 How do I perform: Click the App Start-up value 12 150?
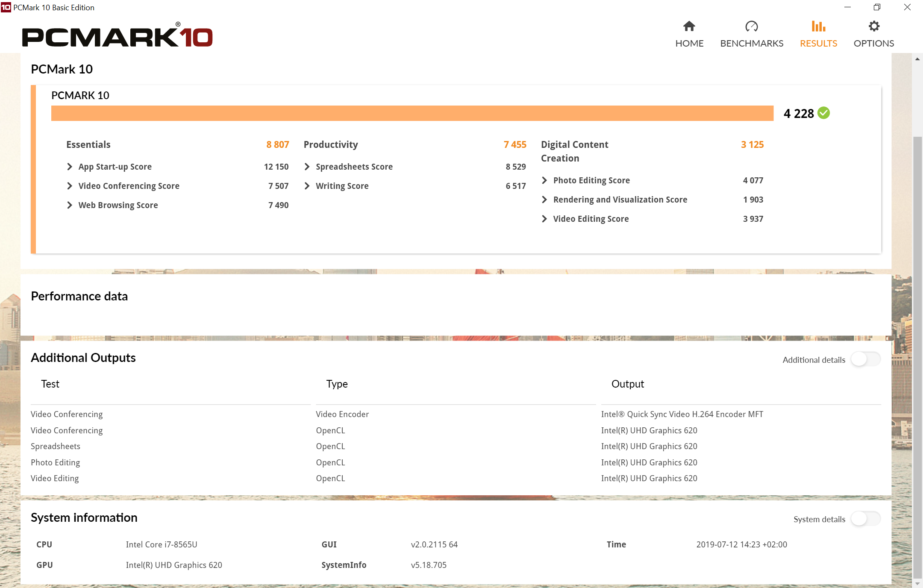point(276,167)
